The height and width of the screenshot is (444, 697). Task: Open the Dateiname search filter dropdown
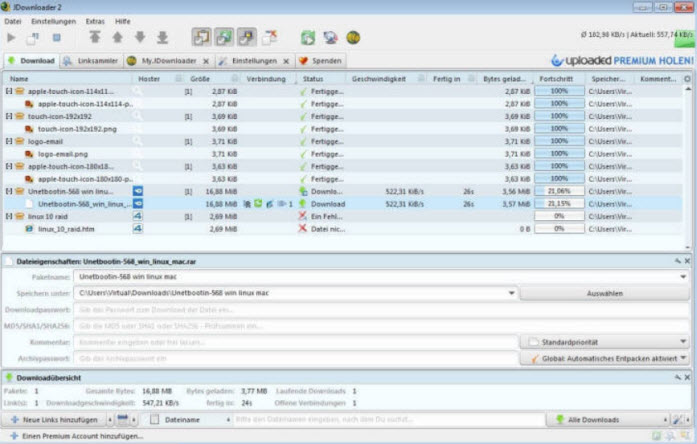190,420
